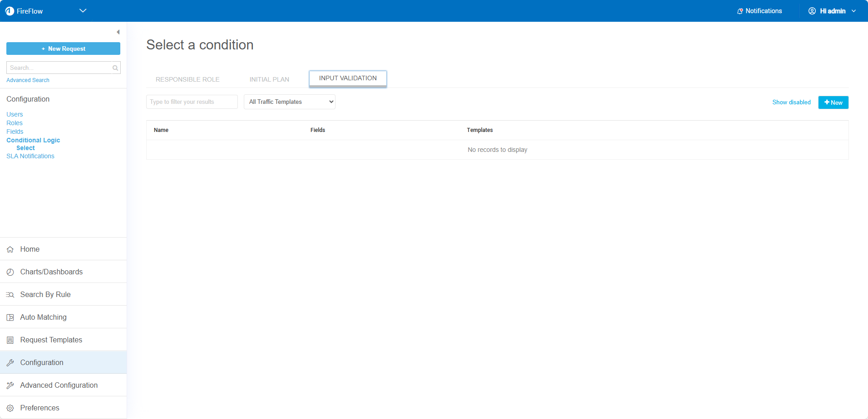
Task: Click the Search By Rule icon
Action: pos(10,295)
